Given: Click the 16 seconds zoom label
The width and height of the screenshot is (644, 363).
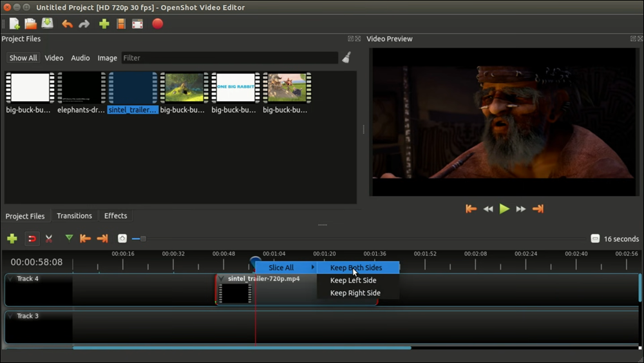Looking at the screenshot, I should pos(621,239).
